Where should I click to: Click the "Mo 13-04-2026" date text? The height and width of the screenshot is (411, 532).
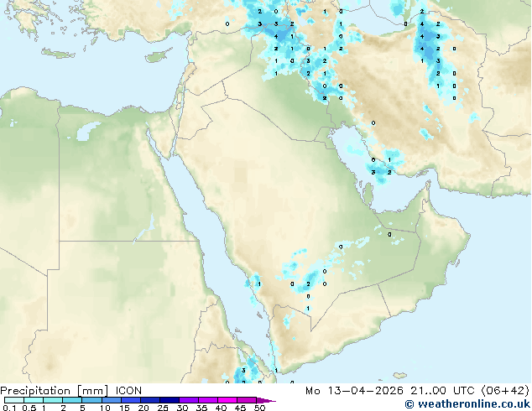(354, 391)
